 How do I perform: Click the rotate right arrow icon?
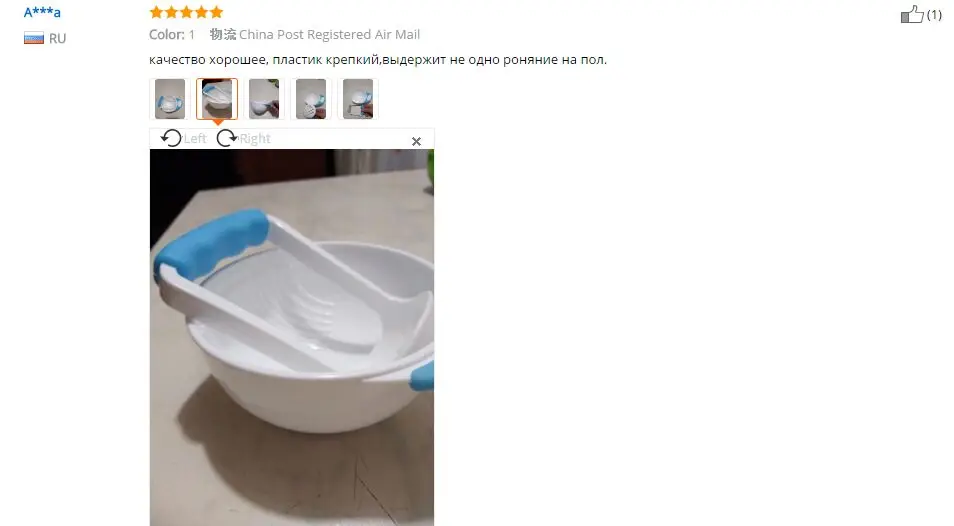227,138
